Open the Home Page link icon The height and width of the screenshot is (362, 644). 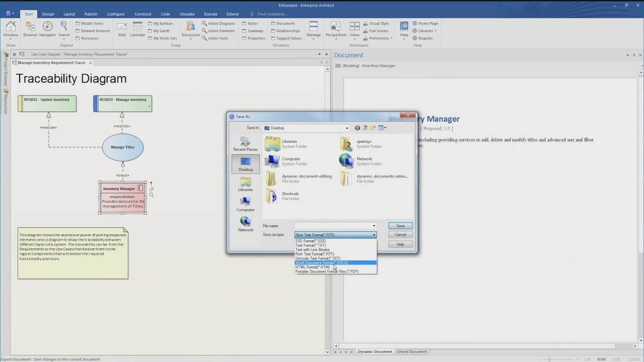(425, 24)
